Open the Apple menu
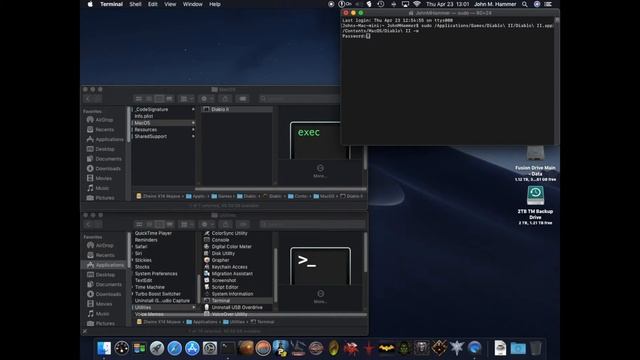The width and height of the screenshot is (640, 360). click(90, 4)
